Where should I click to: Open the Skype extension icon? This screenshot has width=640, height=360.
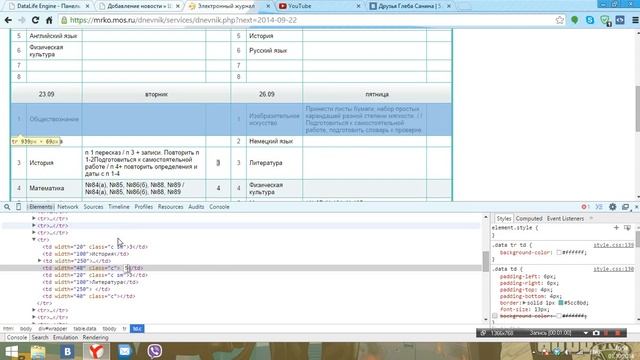coord(590,20)
